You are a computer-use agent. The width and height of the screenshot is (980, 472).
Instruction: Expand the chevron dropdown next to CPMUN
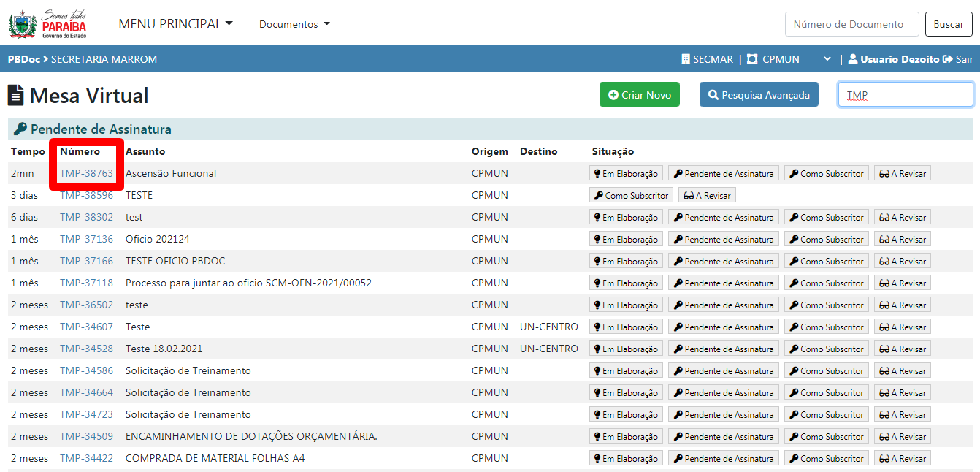coord(827,59)
